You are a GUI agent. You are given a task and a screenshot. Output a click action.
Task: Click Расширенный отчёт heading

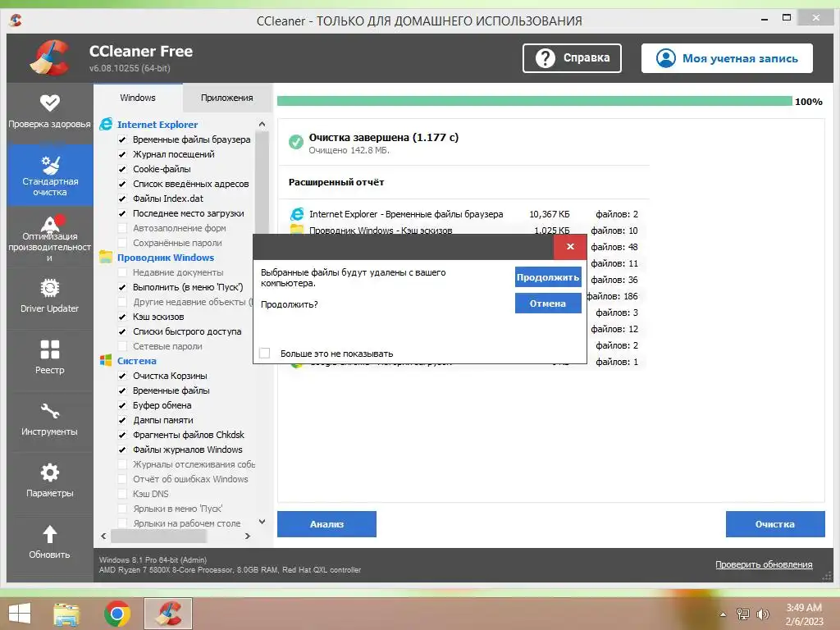coord(336,182)
